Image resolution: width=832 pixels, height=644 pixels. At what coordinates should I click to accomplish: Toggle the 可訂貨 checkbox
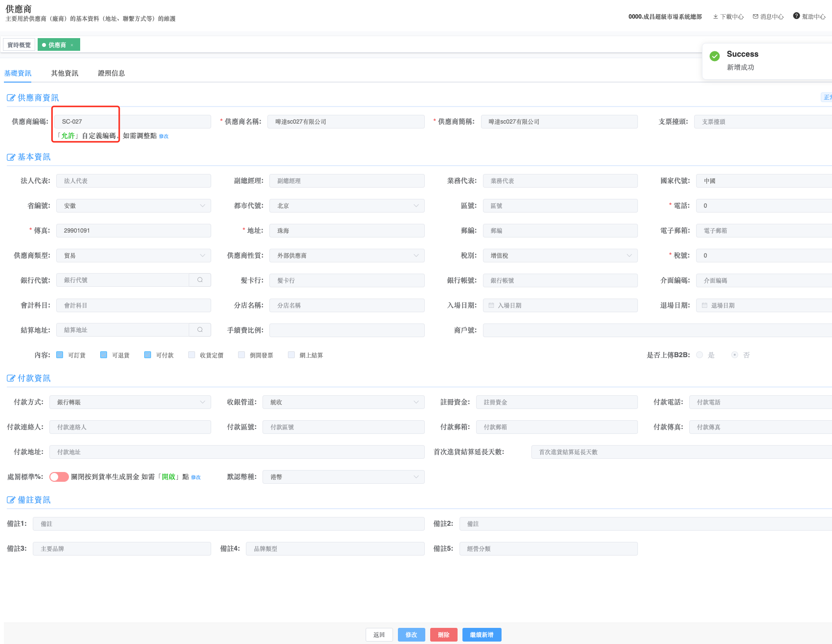(60, 355)
